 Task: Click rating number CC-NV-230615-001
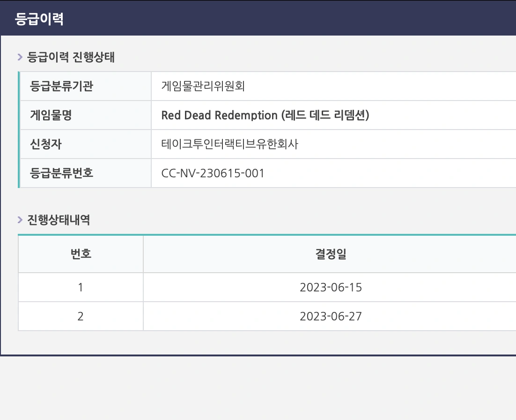click(x=213, y=173)
